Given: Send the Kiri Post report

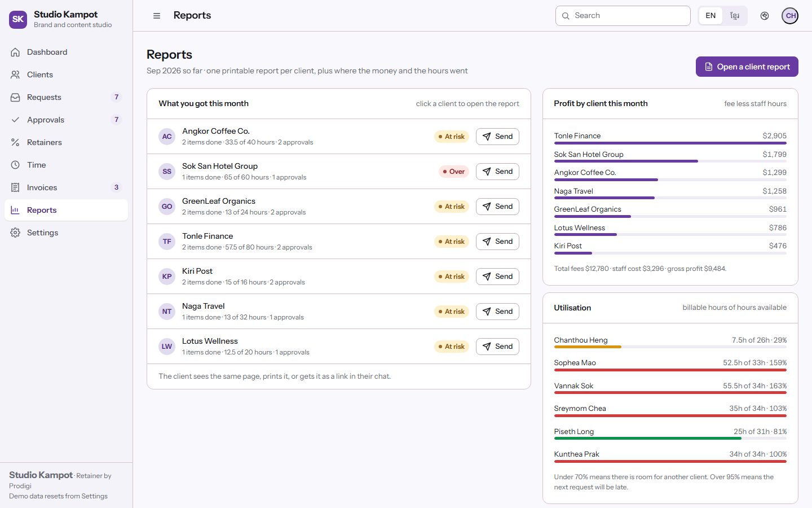Looking at the screenshot, I should 497,277.
